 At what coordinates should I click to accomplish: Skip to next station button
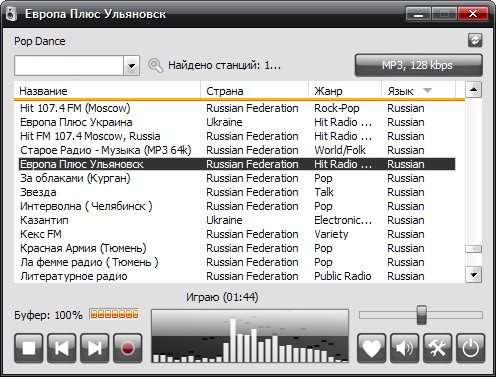95,348
